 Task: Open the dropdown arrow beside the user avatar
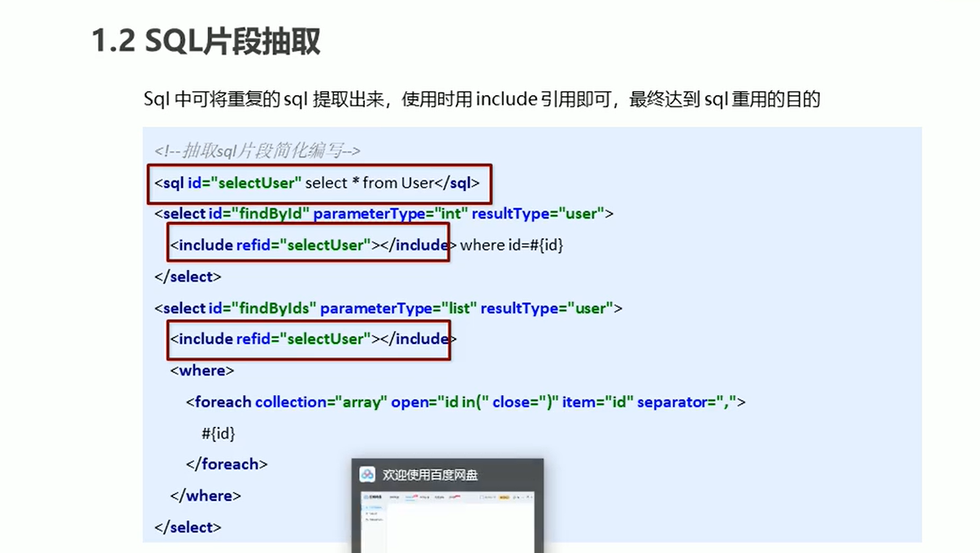(521, 498)
